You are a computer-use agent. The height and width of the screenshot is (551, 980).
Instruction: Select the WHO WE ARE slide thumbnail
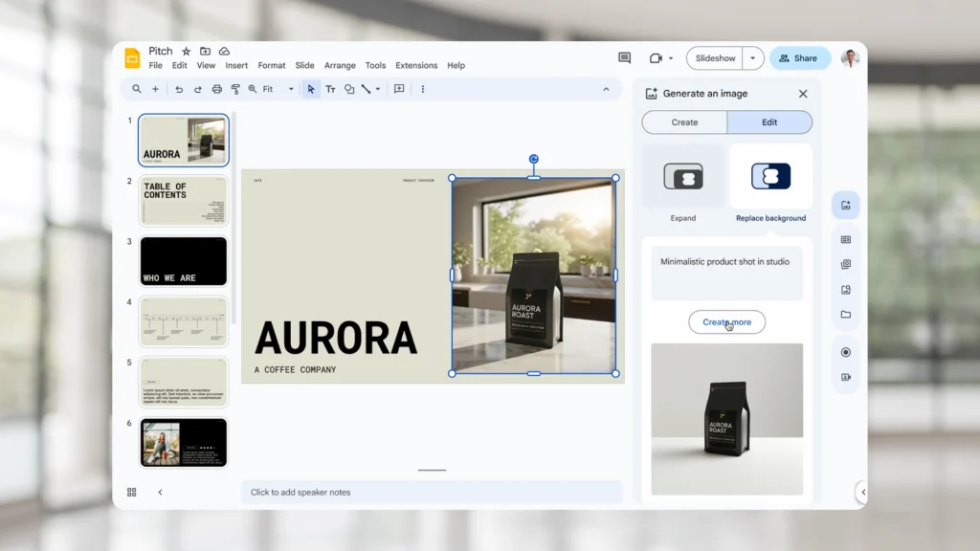184,261
